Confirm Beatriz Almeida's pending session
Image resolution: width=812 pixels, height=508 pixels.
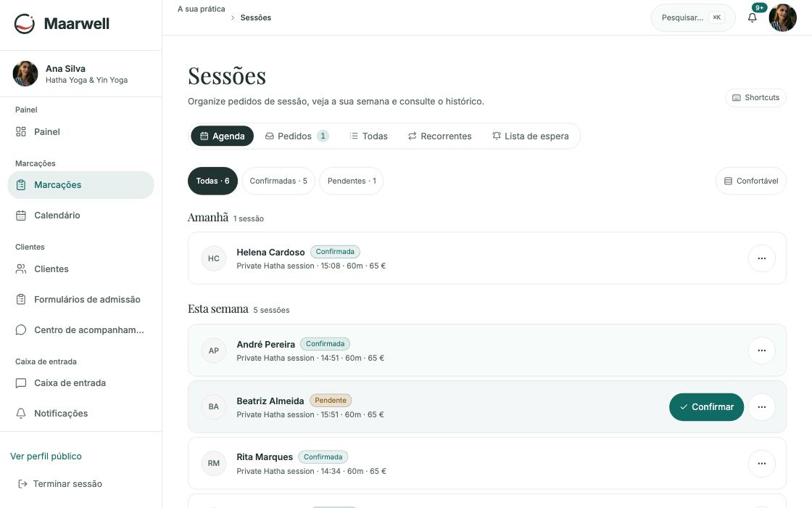coord(706,407)
